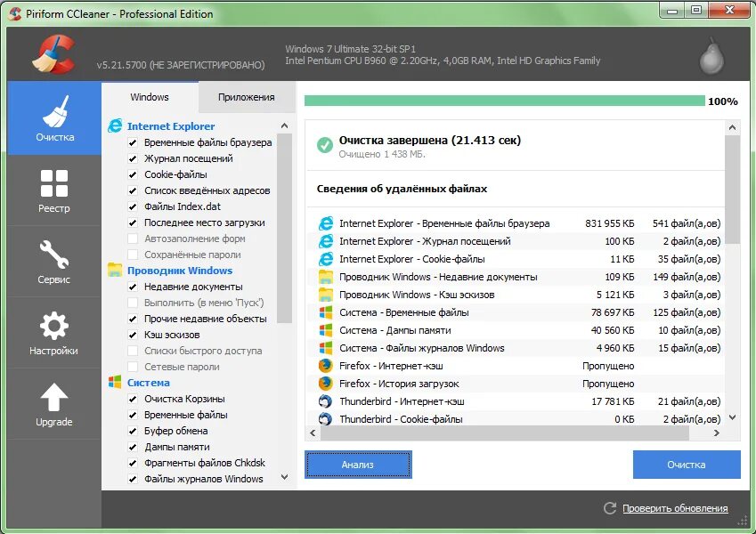
Task: Click the Анализ button
Action: pyautogui.click(x=358, y=465)
